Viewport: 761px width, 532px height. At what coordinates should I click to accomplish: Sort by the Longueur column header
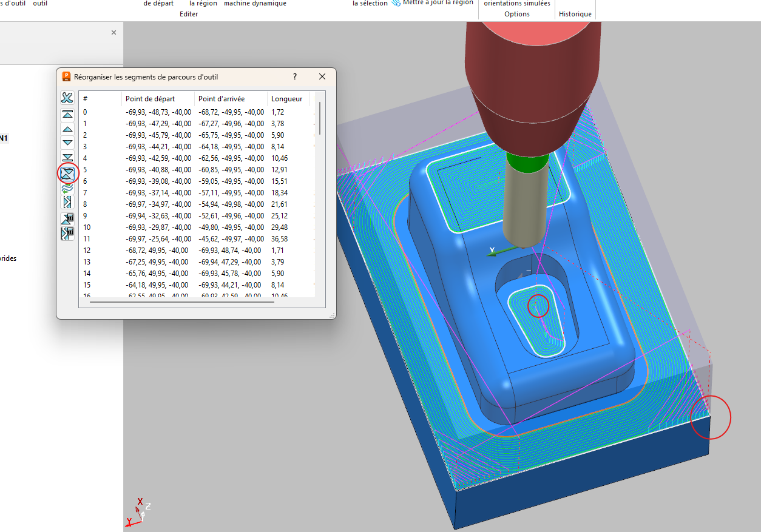click(x=286, y=99)
